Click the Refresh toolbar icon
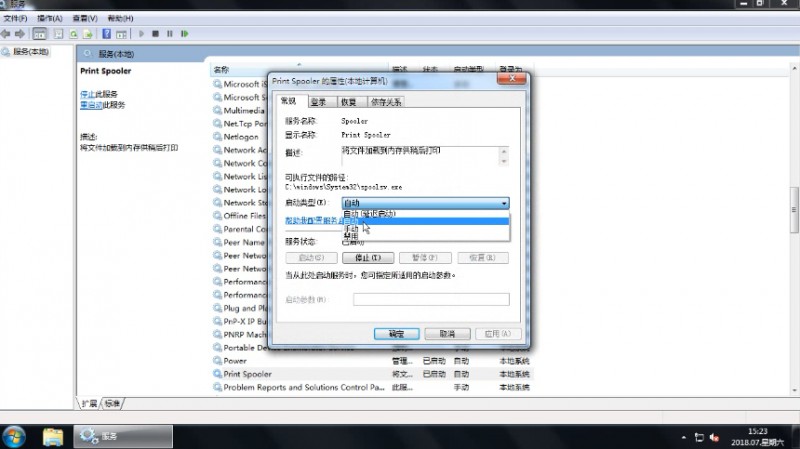 pyautogui.click(x=73, y=34)
